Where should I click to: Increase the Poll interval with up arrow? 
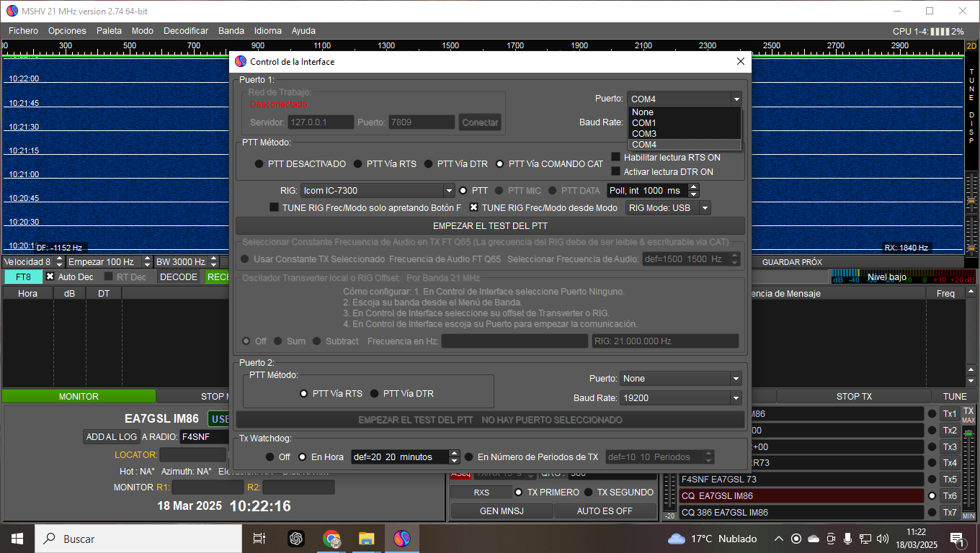coord(693,187)
